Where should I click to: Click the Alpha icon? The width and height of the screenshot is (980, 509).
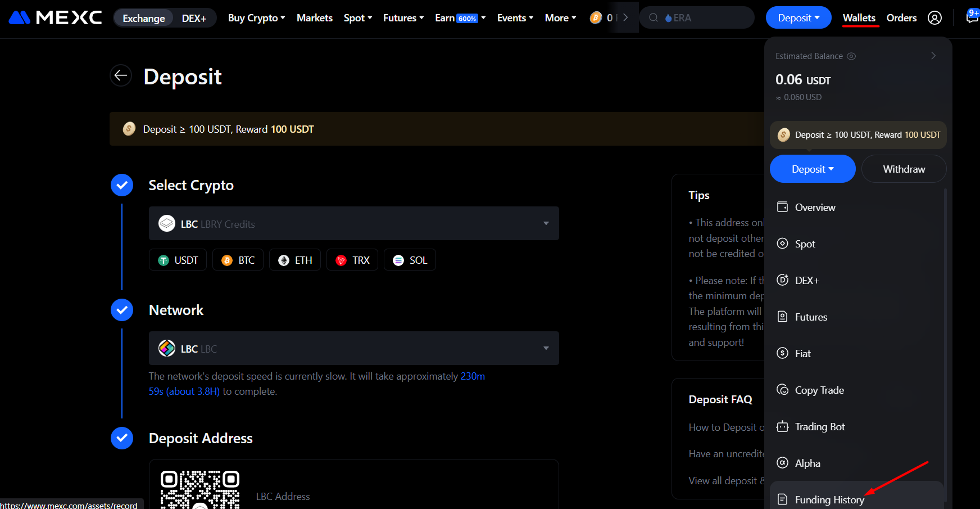pos(782,463)
